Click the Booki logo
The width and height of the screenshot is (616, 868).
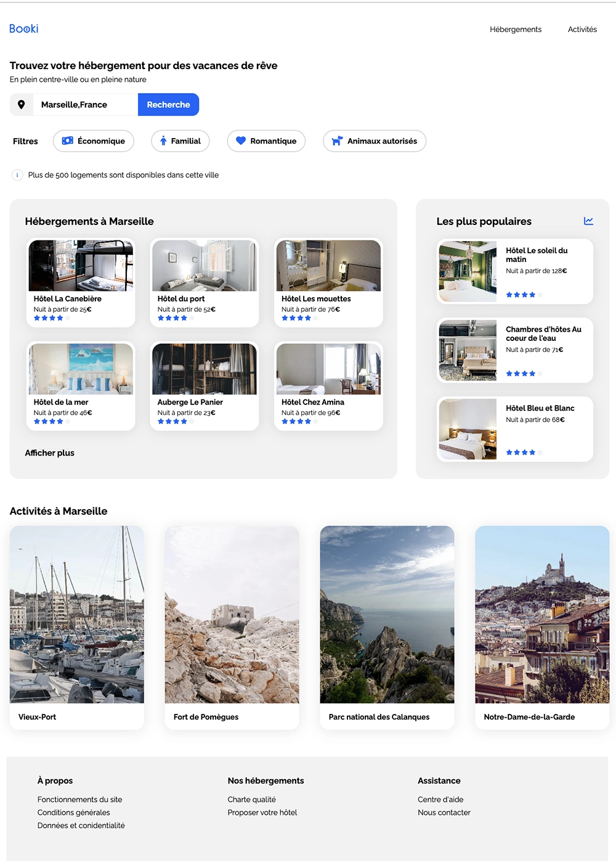pos(23,28)
